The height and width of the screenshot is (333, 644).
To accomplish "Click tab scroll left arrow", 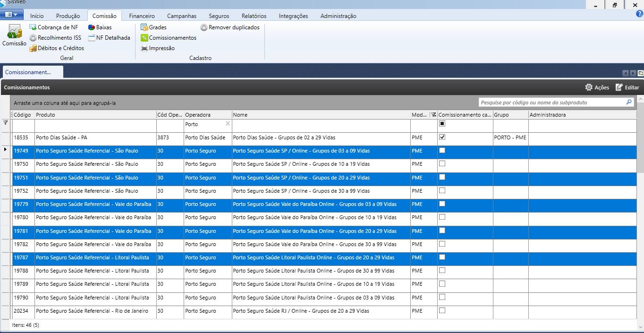I will click(626, 73).
